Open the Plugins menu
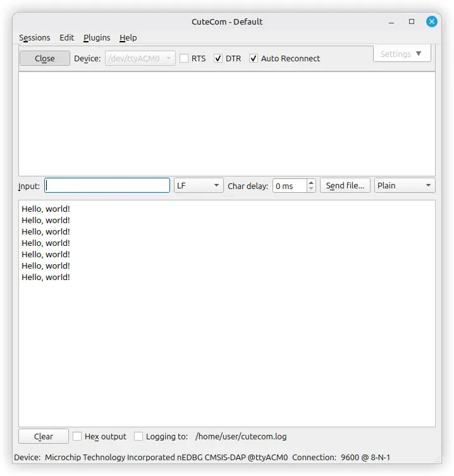Viewport: 454px width, 476px height. point(97,38)
